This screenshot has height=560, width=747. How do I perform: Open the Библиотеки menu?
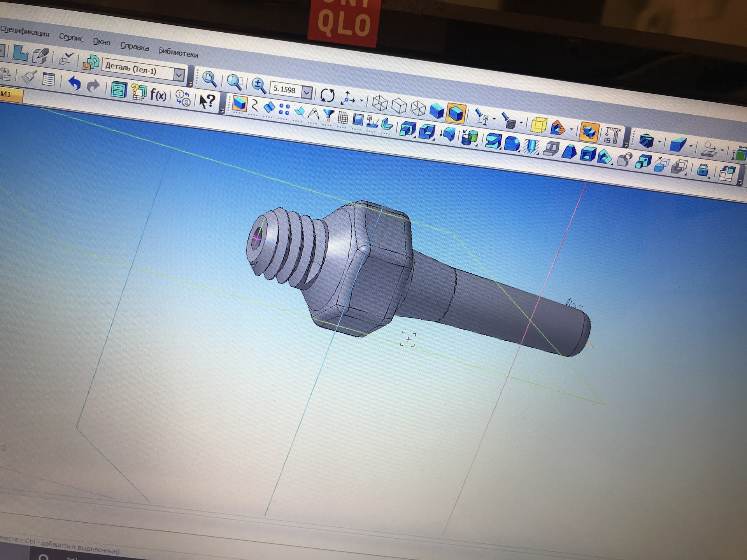pyautogui.click(x=178, y=52)
